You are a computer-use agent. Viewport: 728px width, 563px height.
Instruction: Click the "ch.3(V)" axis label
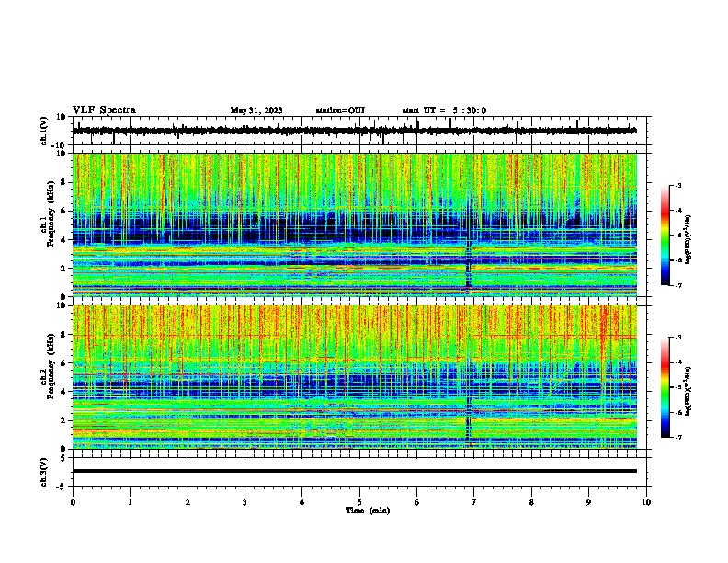point(44,472)
